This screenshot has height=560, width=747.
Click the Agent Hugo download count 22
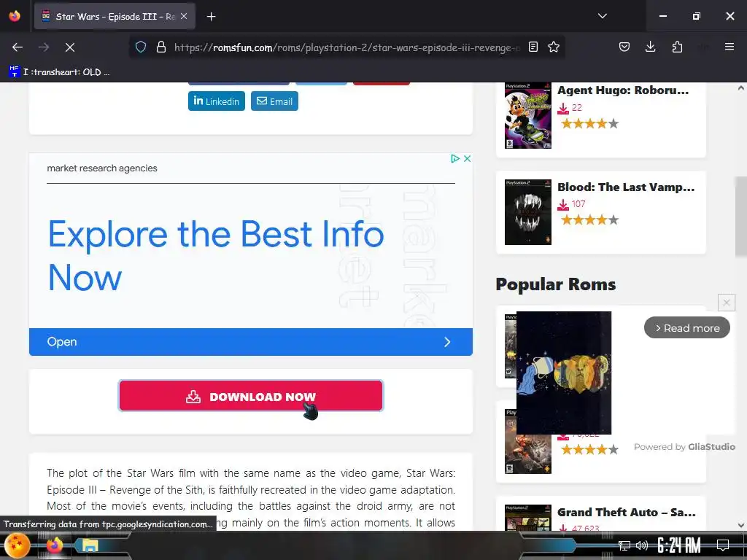coord(576,108)
